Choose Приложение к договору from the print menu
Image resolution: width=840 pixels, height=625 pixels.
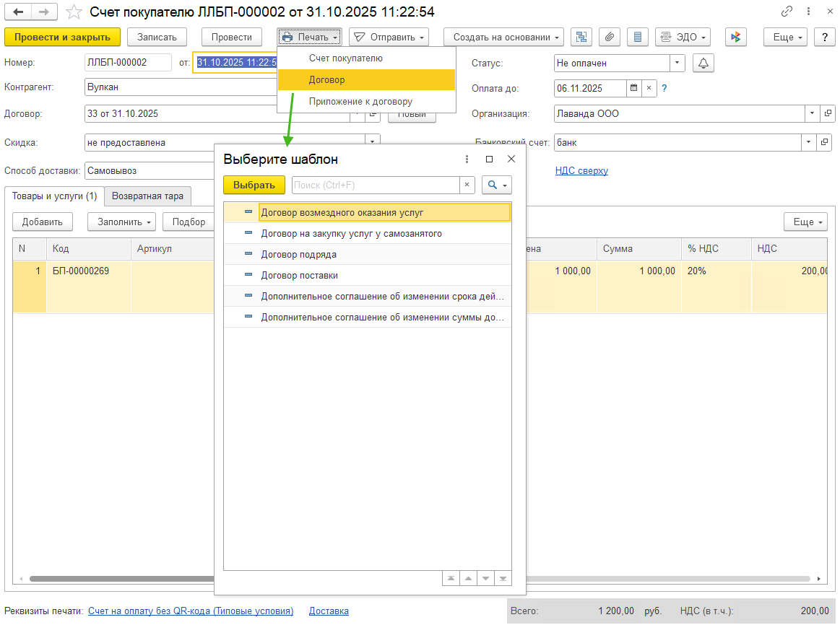(x=360, y=102)
